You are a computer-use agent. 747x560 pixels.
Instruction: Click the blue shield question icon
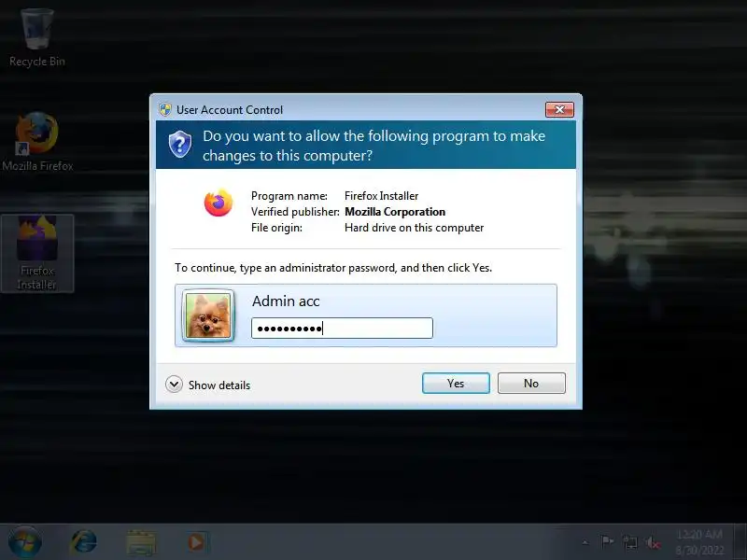(180, 145)
